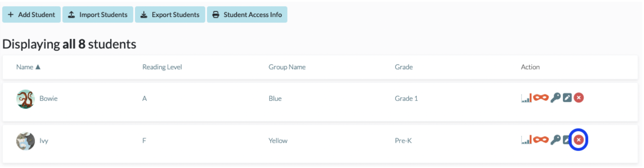Click Ivy's avatar thumbnail
Screen dimensions: 644x168
pyautogui.click(x=26, y=141)
